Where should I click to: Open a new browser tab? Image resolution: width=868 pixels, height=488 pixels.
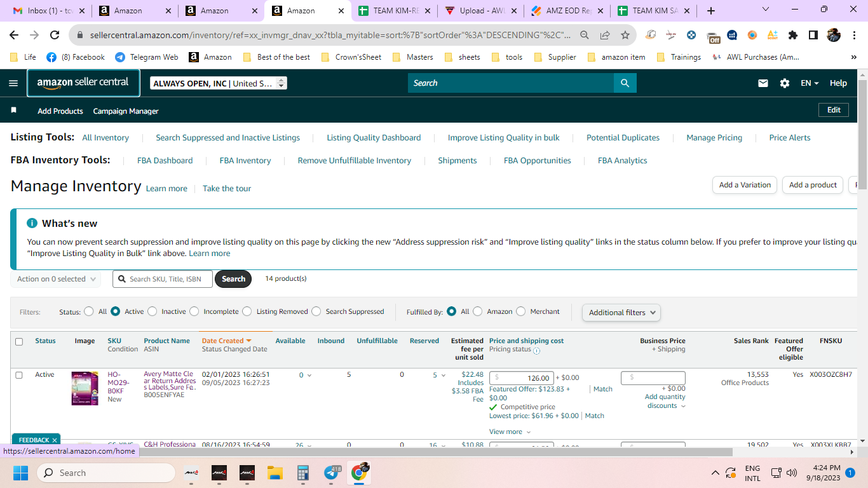(x=711, y=11)
